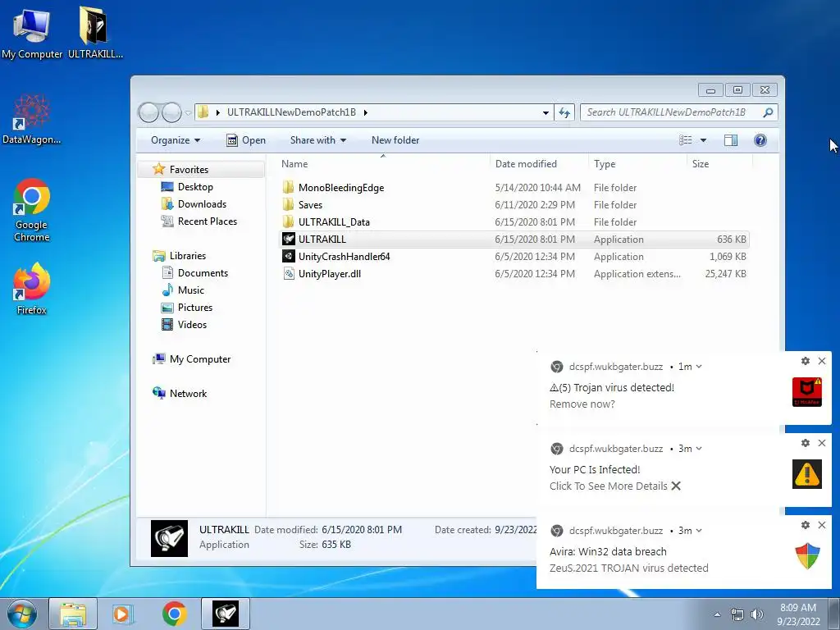Go back in Explorer navigation
The image size is (840, 630).
point(149,112)
